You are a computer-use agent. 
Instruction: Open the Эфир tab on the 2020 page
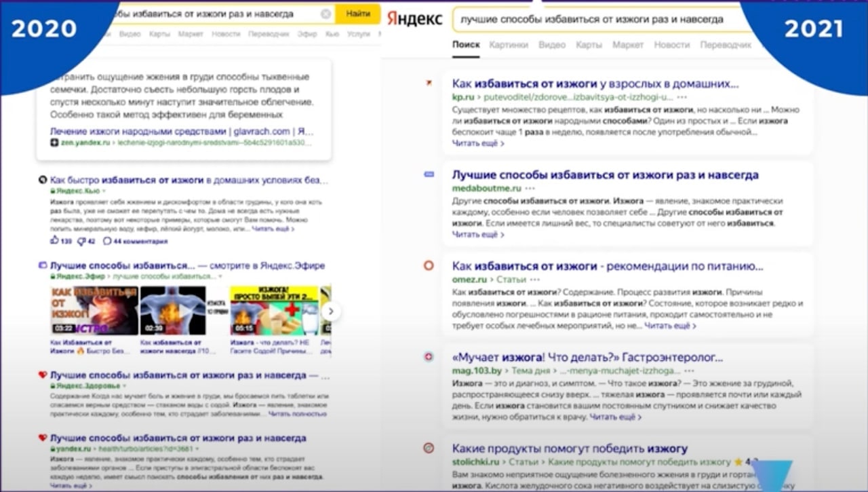(307, 33)
